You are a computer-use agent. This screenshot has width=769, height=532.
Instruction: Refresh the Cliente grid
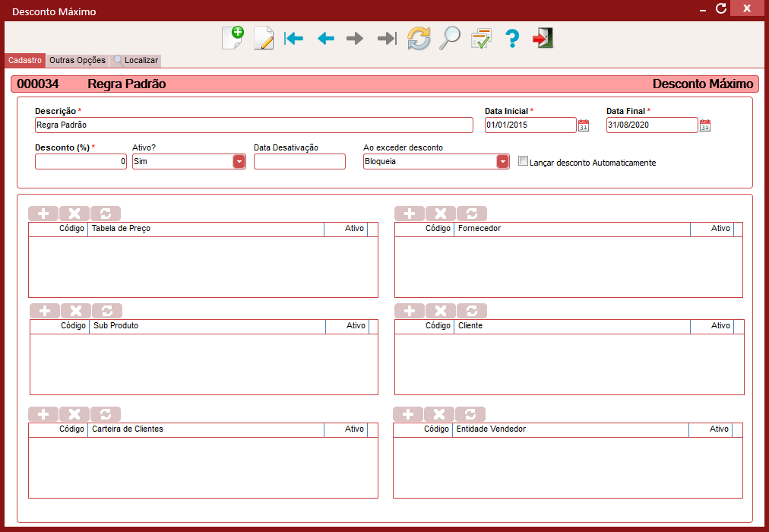click(472, 311)
